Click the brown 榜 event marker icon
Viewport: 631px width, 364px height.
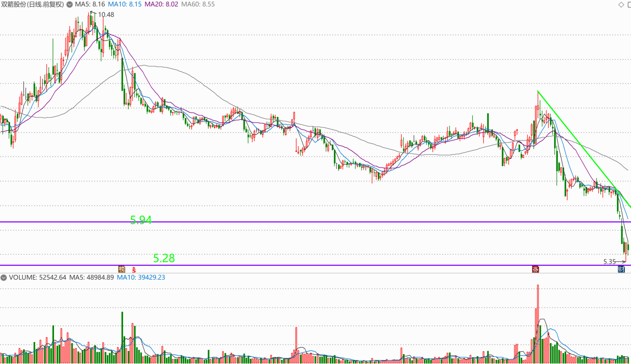(x=122, y=269)
